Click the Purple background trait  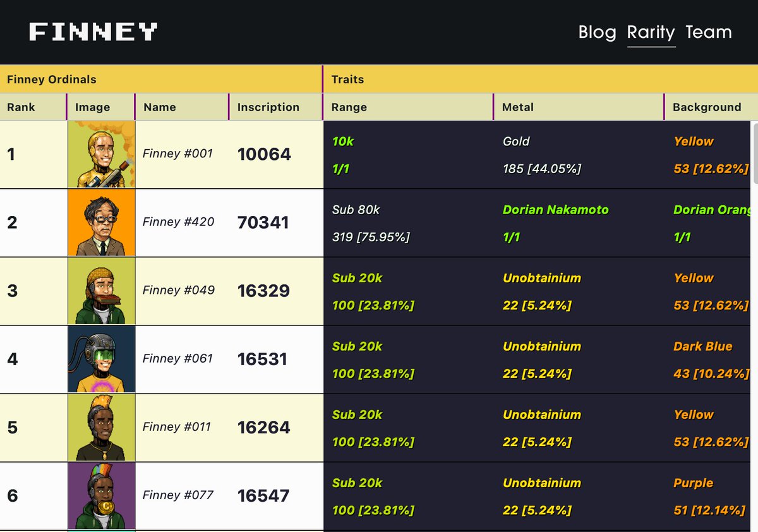(694, 483)
